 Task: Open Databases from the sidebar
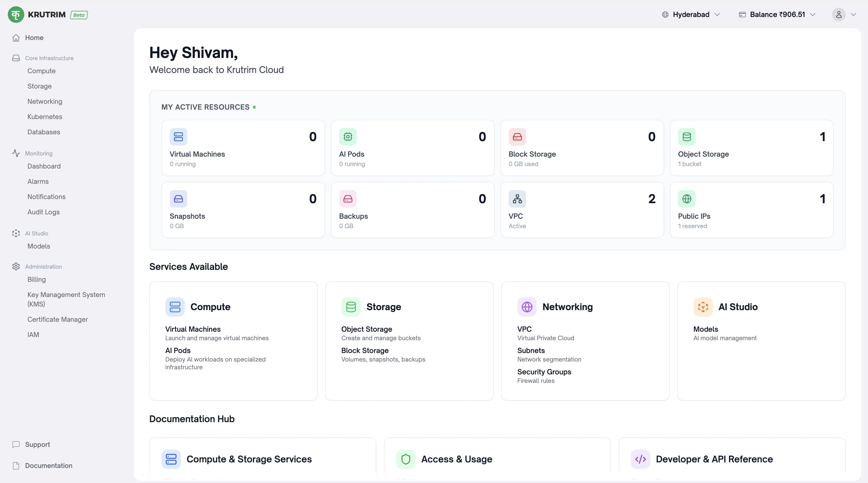(44, 132)
